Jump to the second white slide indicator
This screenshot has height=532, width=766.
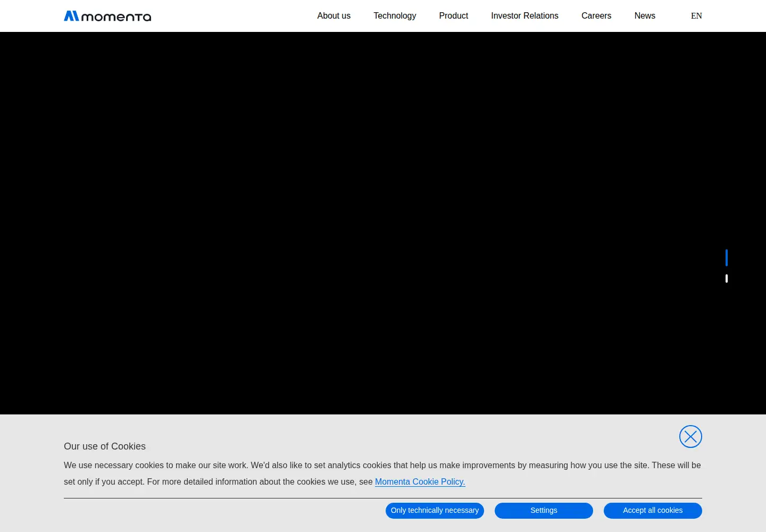click(727, 278)
